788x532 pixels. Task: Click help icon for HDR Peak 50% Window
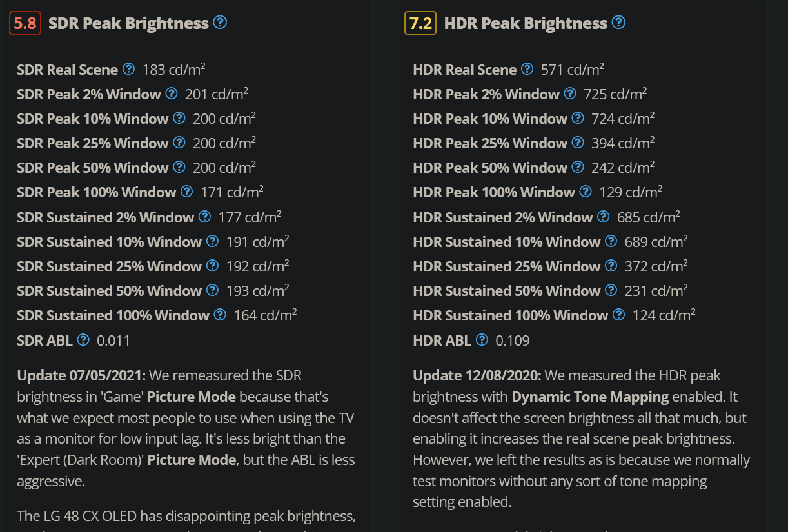pyautogui.click(x=578, y=167)
